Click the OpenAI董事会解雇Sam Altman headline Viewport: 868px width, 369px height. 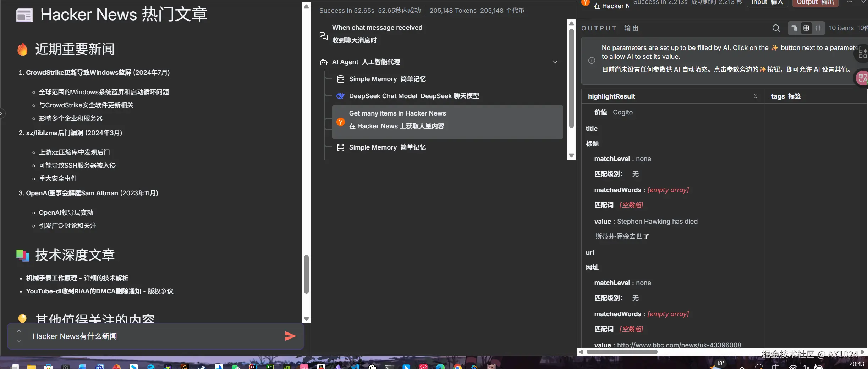[x=72, y=193]
